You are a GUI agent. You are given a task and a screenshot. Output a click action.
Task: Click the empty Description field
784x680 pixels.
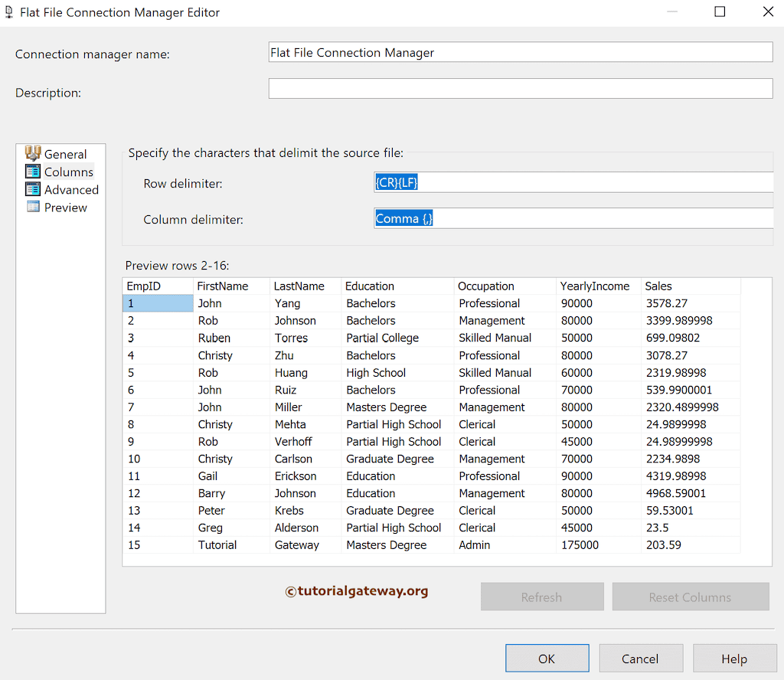(520, 88)
